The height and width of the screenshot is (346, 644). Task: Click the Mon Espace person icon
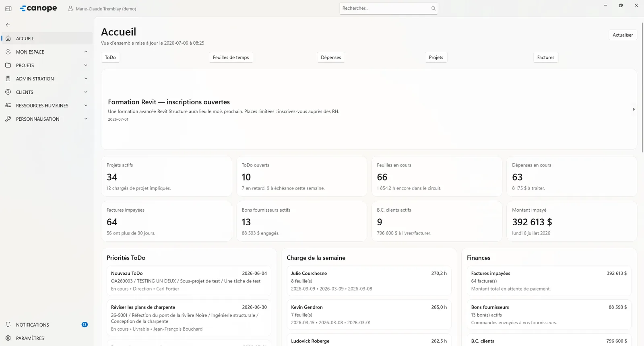8,52
